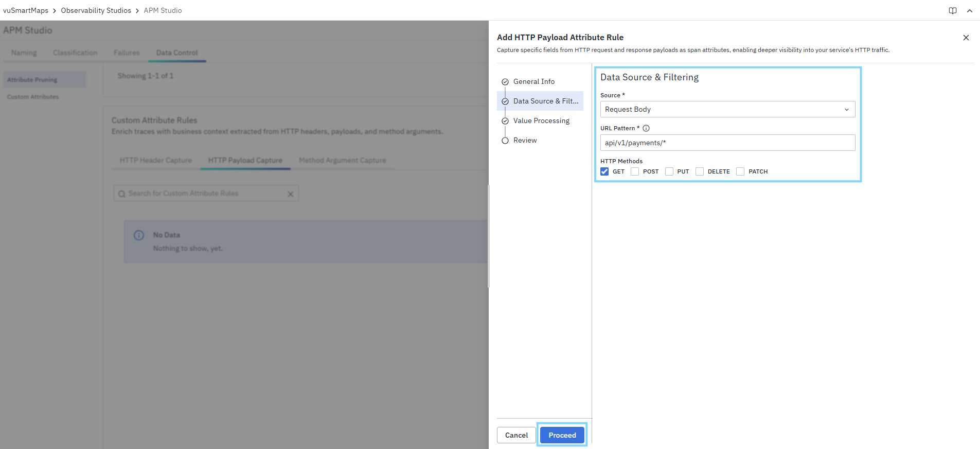
Task: Open the HTTP Header Capture tab
Action: 156,160
